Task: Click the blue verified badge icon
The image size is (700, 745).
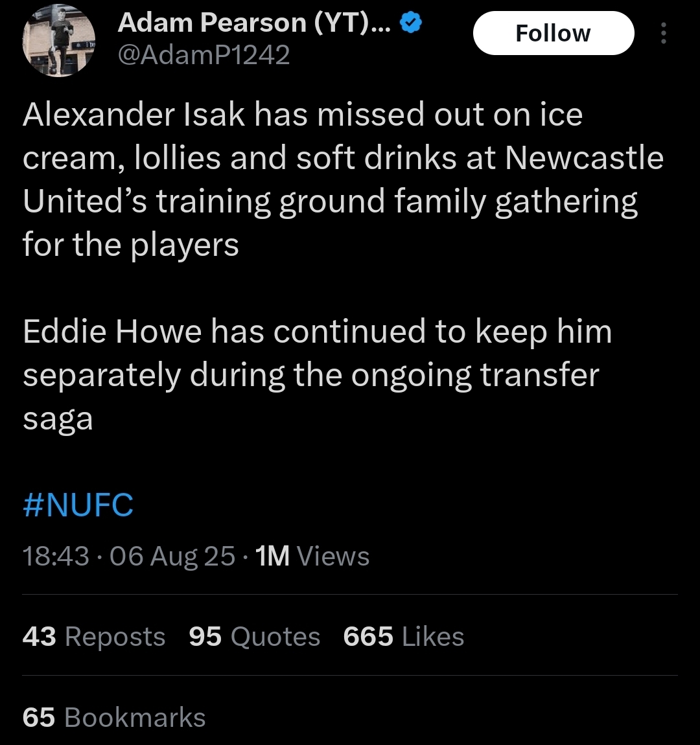Action: pos(411,22)
